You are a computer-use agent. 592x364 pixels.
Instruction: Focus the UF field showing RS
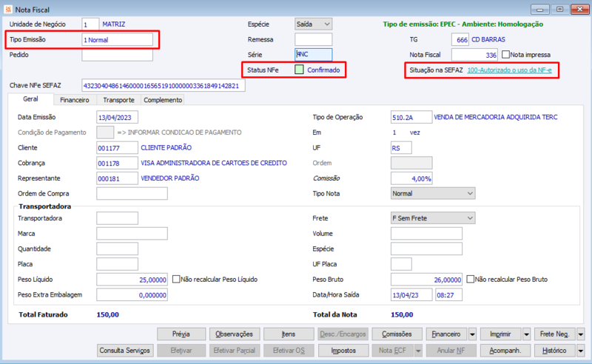[401, 148]
